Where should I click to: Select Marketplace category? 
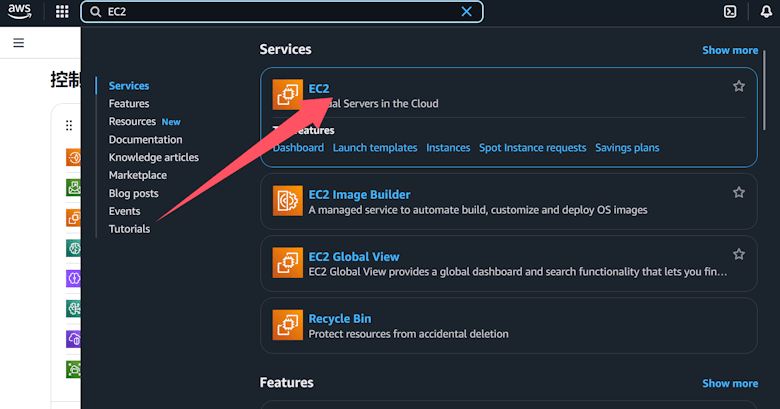coord(138,175)
